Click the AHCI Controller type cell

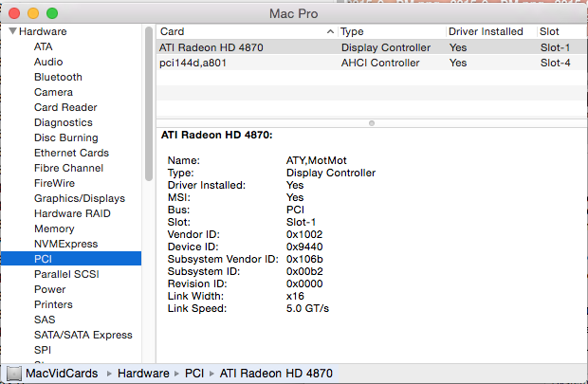pos(380,63)
